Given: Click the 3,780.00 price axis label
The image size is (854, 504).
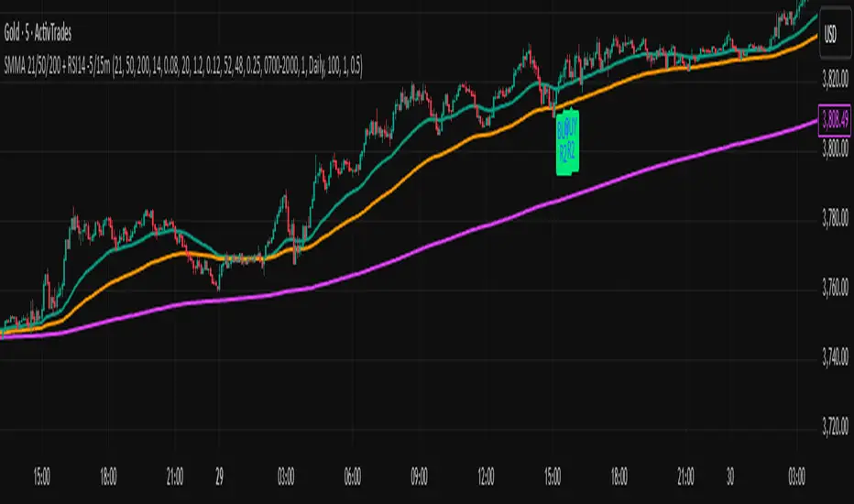Looking at the screenshot, I should coord(835,218).
